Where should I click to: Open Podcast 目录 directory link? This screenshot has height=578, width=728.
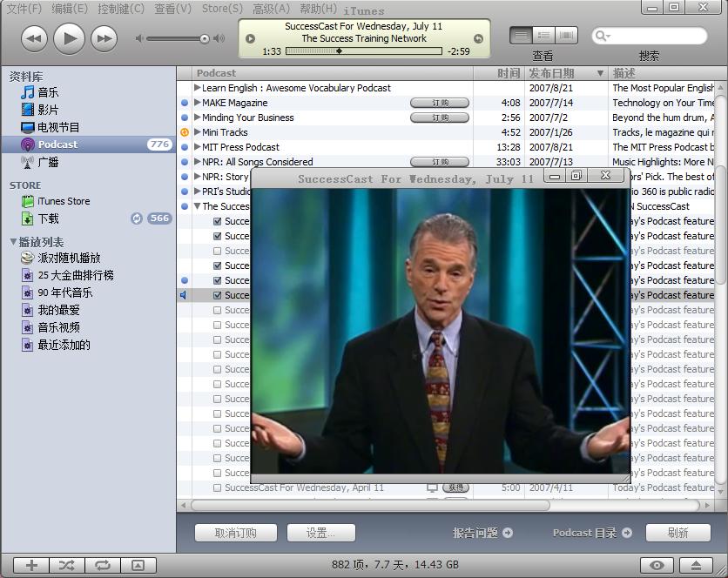coord(592,533)
